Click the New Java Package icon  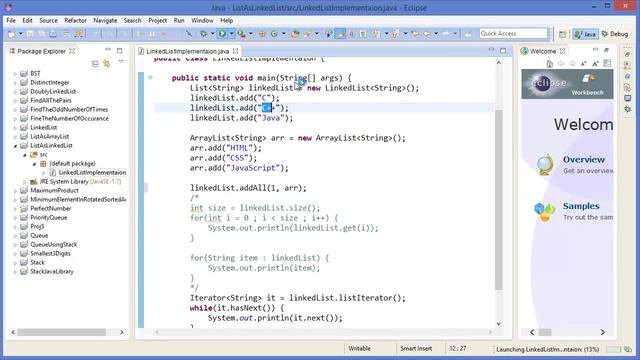[262, 34]
